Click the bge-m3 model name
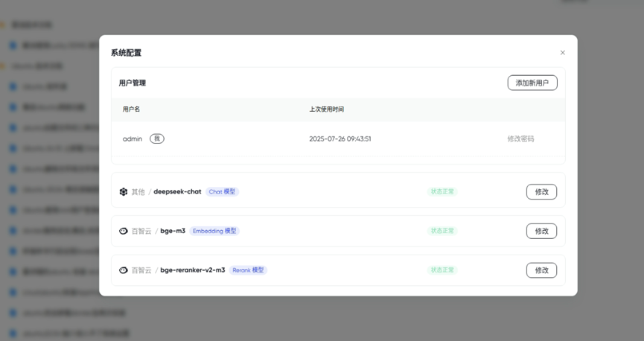This screenshot has height=341, width=644. point(173,231)
